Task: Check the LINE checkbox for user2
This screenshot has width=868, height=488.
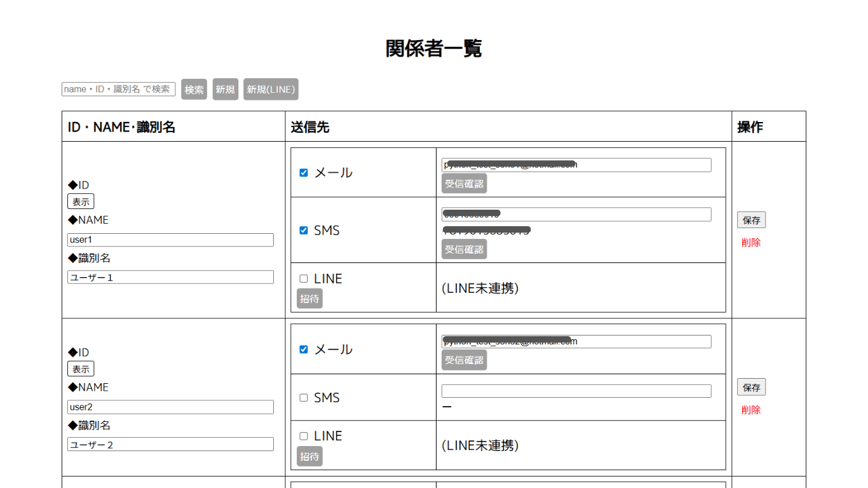Action: [x=304, y=437]
